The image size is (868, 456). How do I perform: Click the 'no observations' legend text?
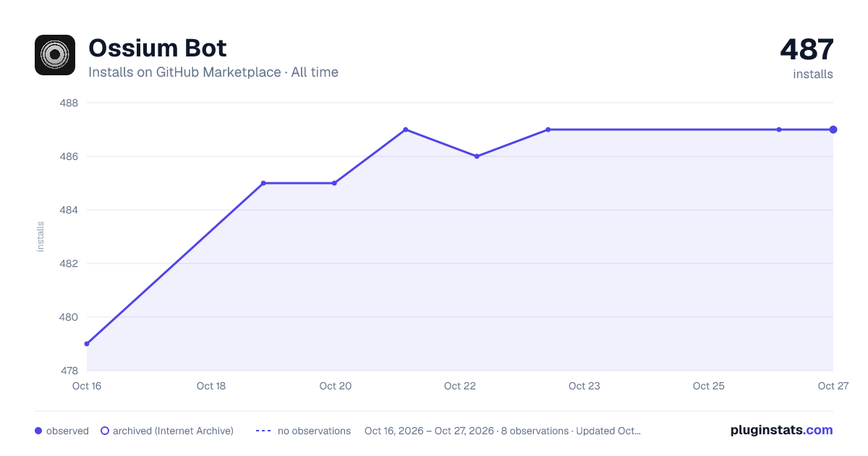tap(314, 431)
